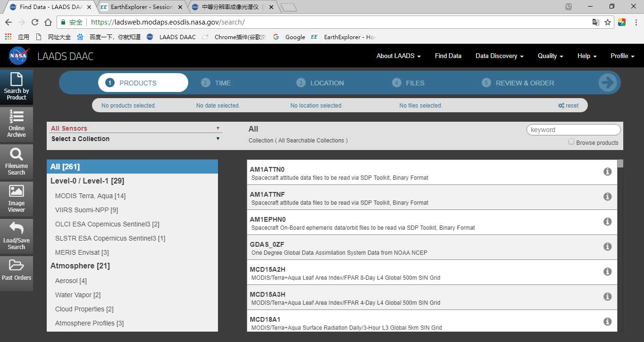Viewport: 644px width, 342px height.
Task: Click the translate page icon
Action: [x=596, y=22]
